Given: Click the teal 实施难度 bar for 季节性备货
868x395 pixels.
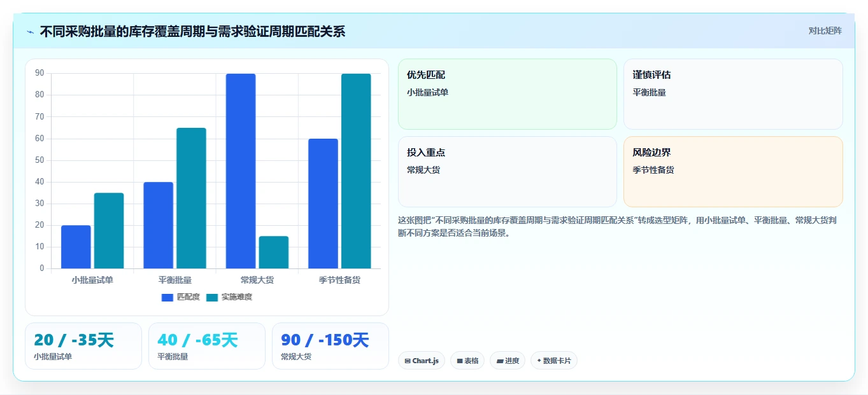Looking at the screenshot, I should point(356,171).
